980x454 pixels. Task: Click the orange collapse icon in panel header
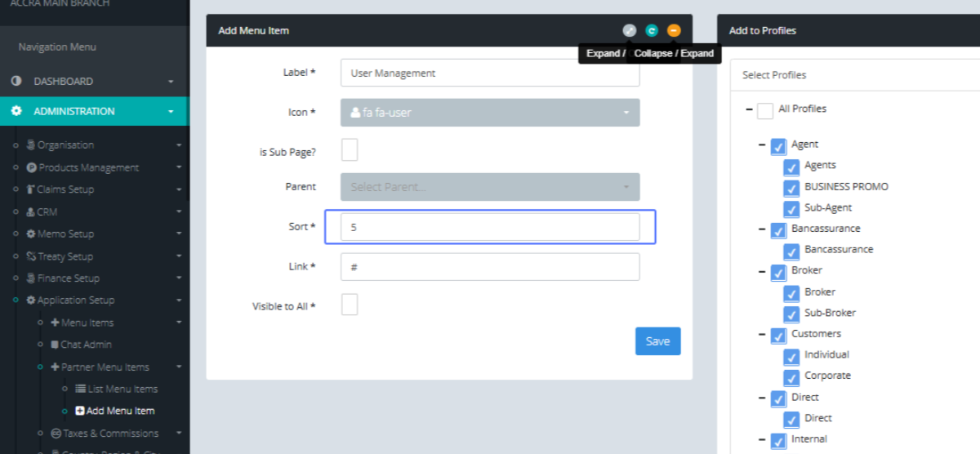click(x=673, y=30)
